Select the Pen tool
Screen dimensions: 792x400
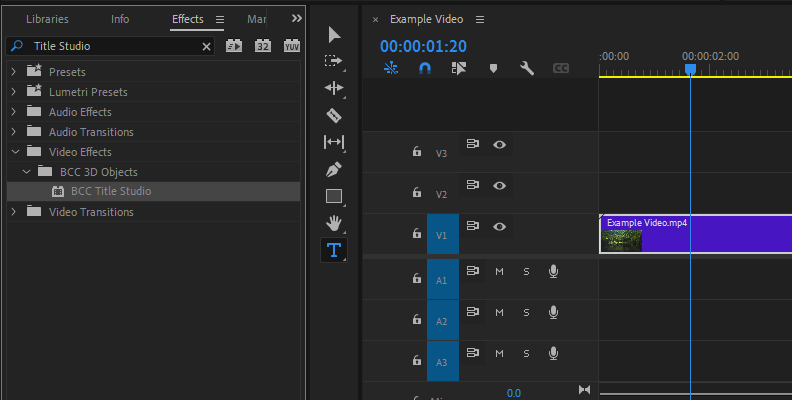pyautogui.click(x=334, y=169)
